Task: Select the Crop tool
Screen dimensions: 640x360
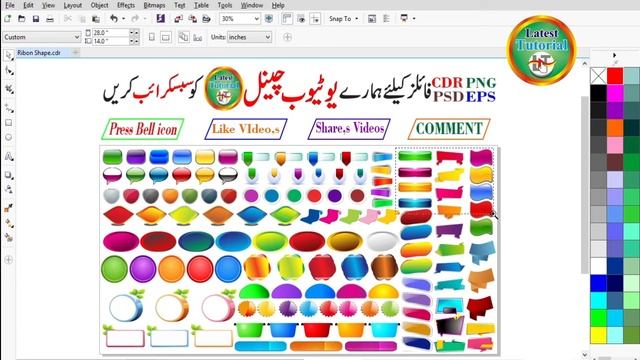Action: click(9, 89)
